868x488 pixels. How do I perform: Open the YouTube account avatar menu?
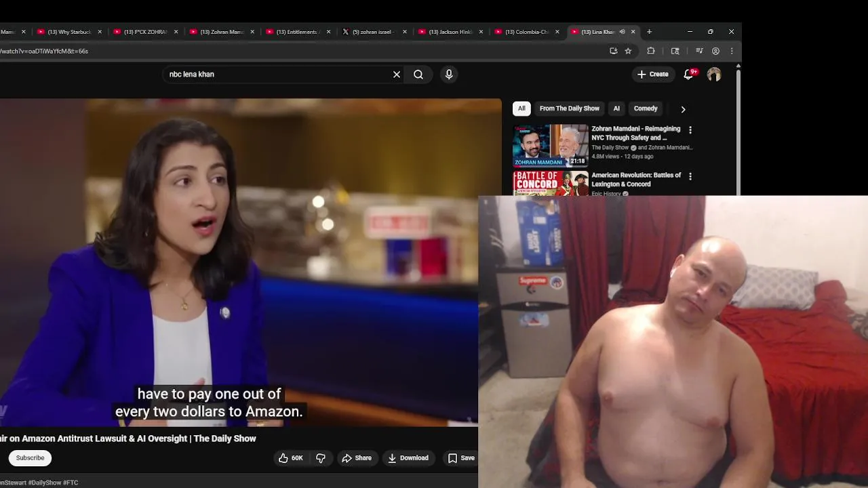click(714, 75)
